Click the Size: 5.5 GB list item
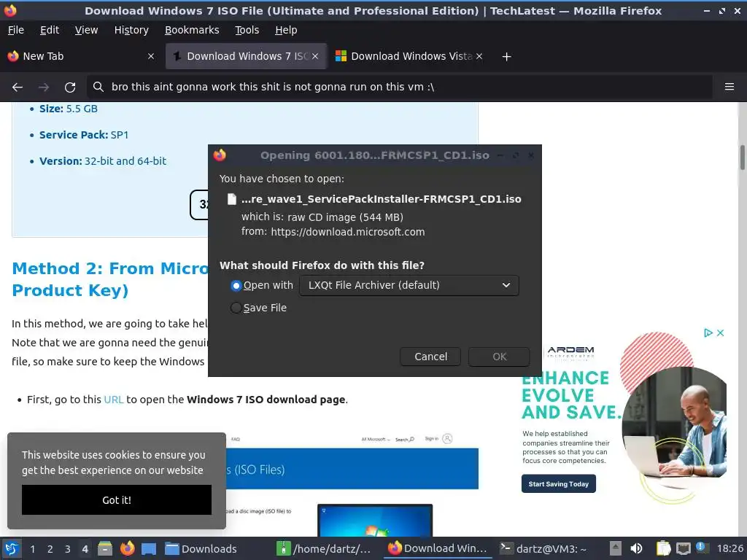This screenshot has width=747, height=560. click(68, 109)
